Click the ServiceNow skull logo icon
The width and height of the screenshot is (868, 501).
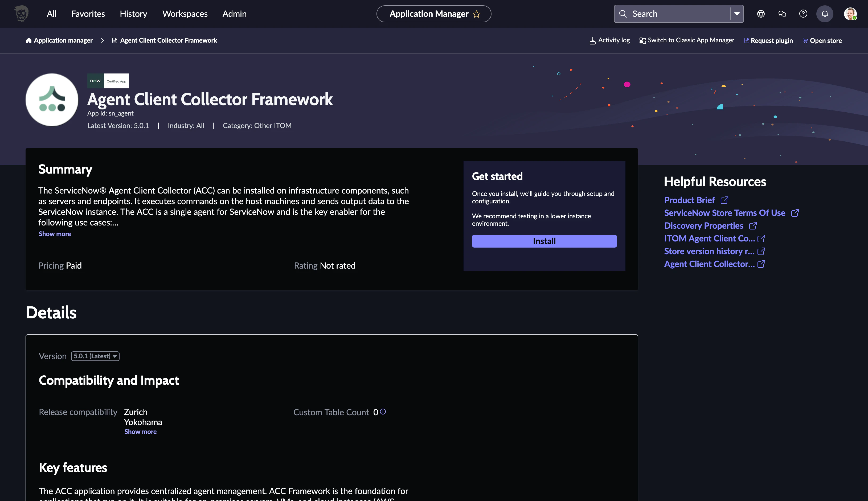point(21,14)
